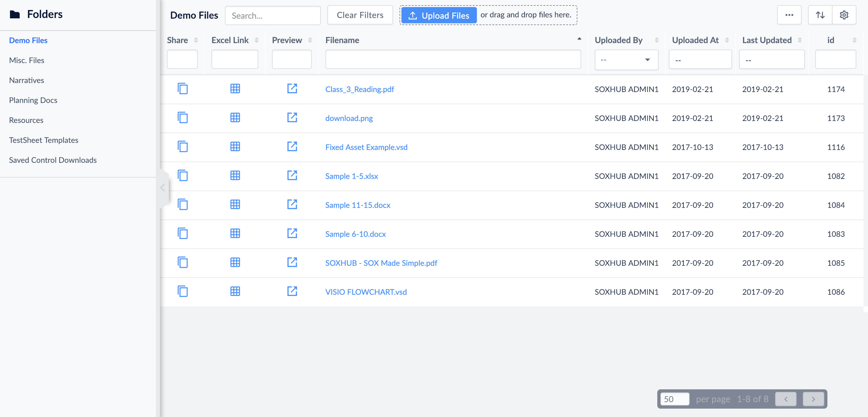Open VISIO FLOWCHART.vsd file link
This screenshot has width=868, height=417.
[366, 292]
